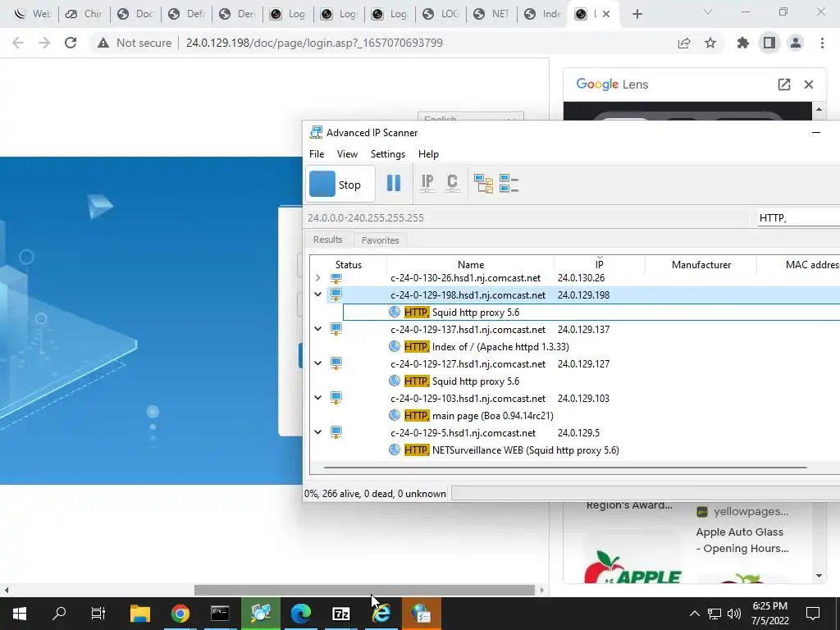This screenshot has width=840, height=630.
Task: Click the Stop scan button
Action: (340, 185)
